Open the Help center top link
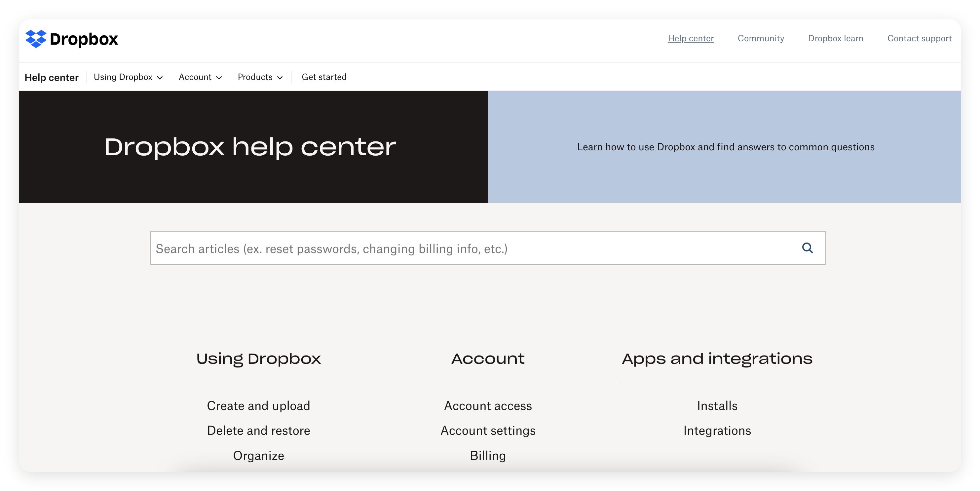The width and height of the screenshot is (980, 491). click(x=691, y=38)
